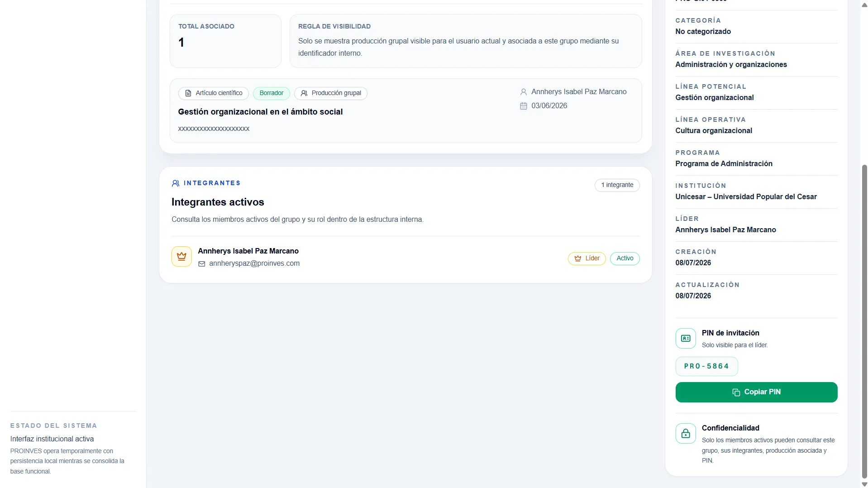Click the Artículo científico tag
The image size is (868, 488).
click(x=214, y=93)
